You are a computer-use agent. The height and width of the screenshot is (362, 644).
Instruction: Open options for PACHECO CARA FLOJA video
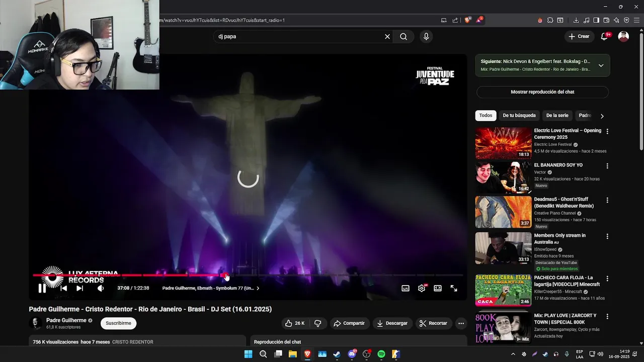(x=607, y=279)
